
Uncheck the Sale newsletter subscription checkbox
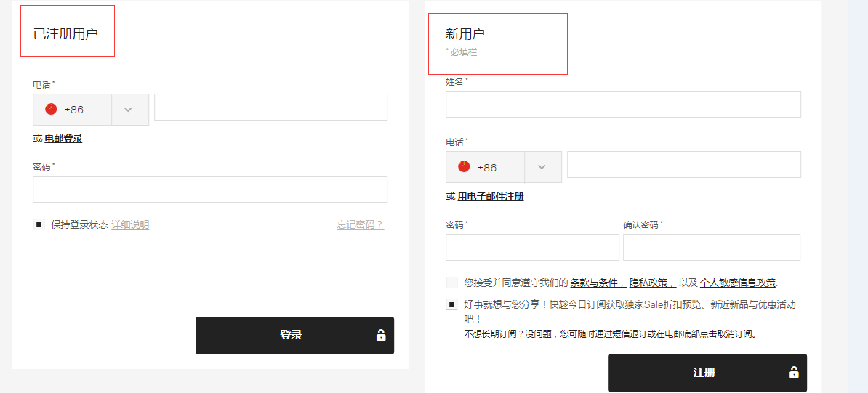pos(451,304)
